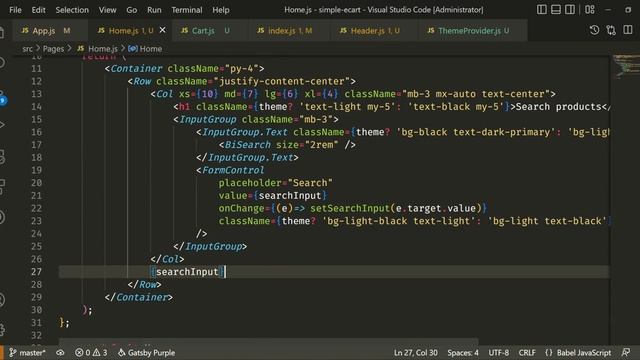Open the Go menu
The height and width of the screenshot is (360, 640).
[131, 10]
